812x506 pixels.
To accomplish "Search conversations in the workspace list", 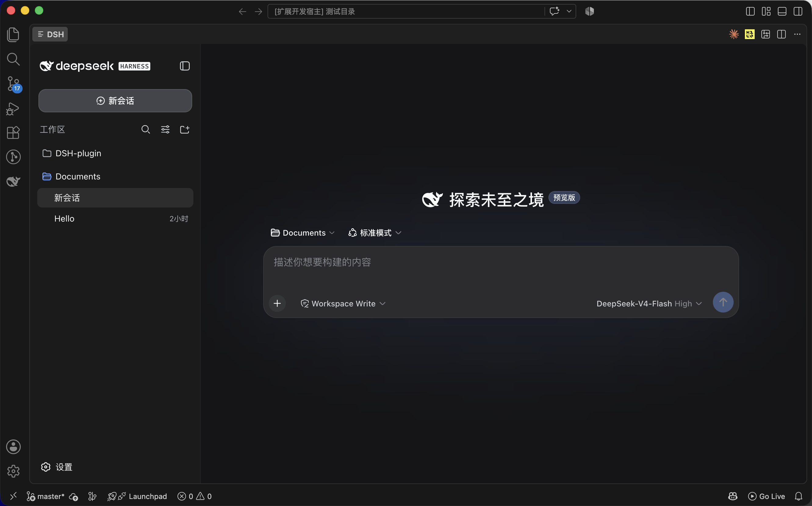I will (146, 129).
